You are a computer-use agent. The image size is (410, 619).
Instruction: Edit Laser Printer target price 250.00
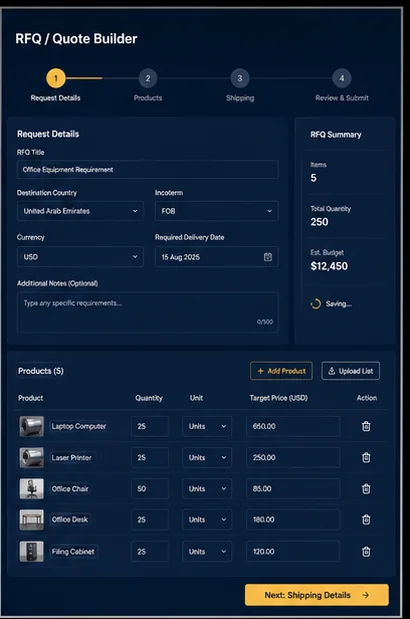(293, 458)
